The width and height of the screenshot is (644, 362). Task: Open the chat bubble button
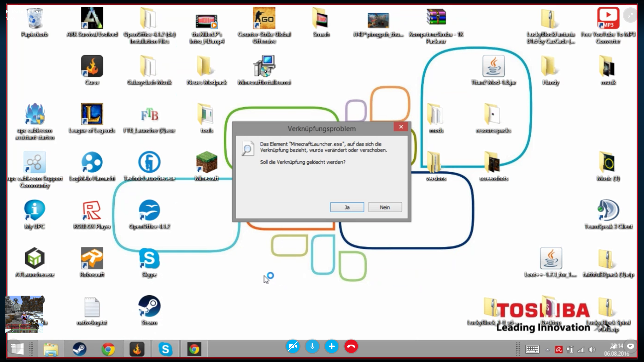pos(631,346)
